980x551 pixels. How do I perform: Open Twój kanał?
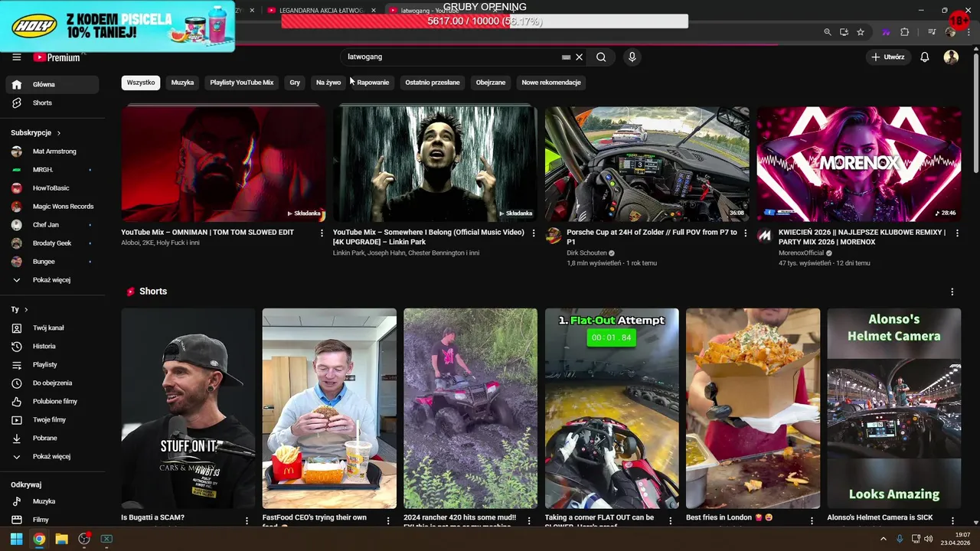pos(52,328)
